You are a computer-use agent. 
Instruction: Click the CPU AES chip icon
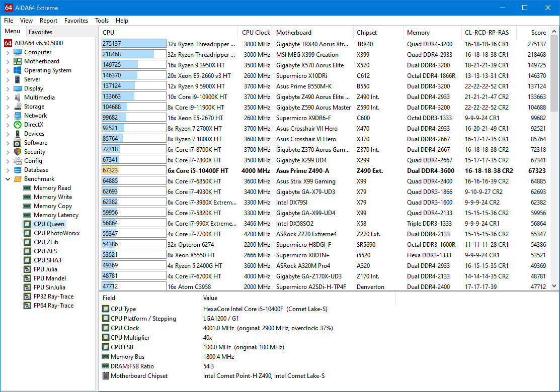tap(27, 251)
